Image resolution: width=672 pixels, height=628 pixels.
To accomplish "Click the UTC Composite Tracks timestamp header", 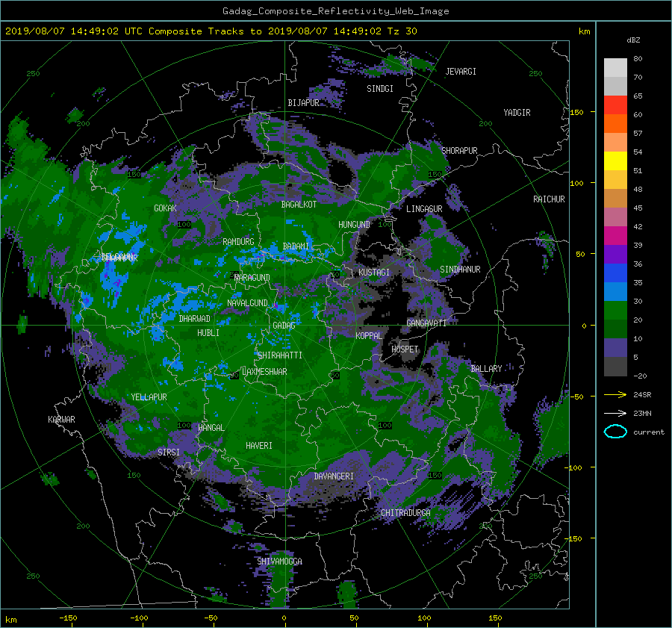I will click(211, 31).
